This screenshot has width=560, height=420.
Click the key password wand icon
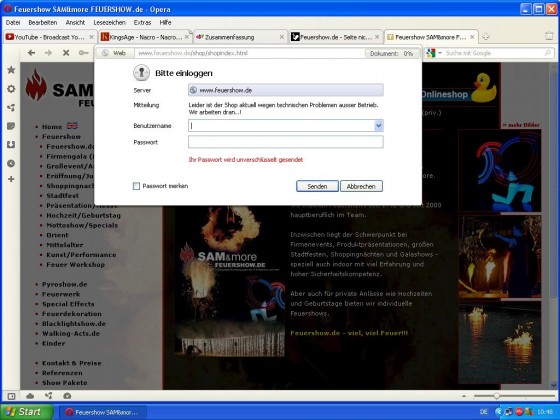coord(83,53)
